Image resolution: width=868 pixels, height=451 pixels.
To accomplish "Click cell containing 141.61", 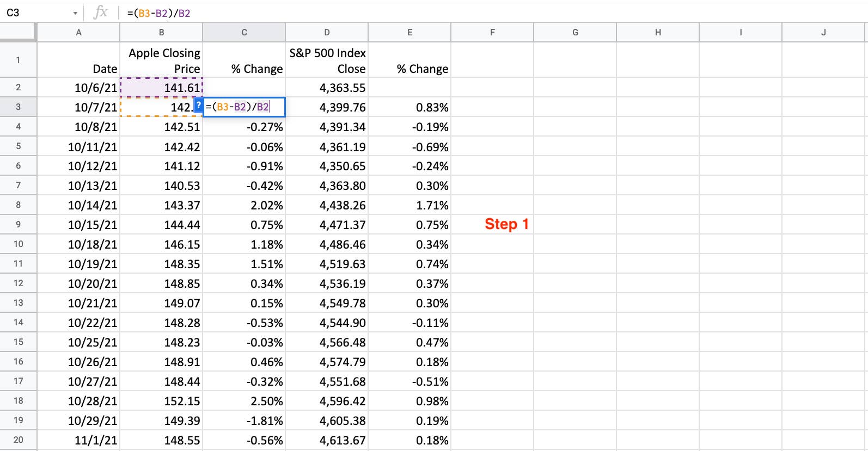I will point(161,88).
